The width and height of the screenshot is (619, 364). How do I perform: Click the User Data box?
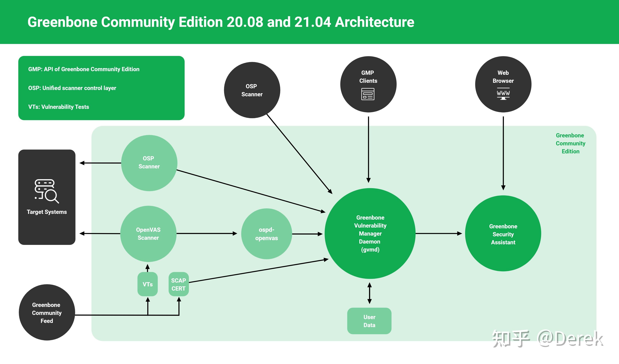tap(369, 321)
